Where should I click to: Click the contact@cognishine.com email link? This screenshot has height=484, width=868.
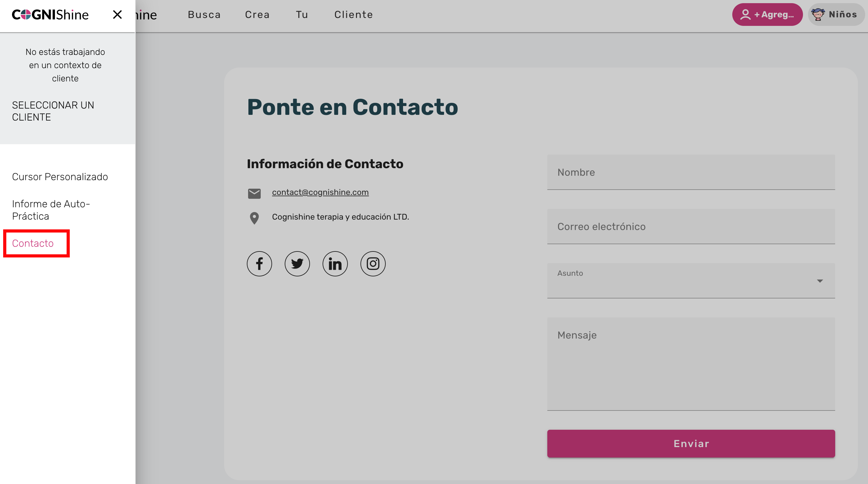point(320,192)
